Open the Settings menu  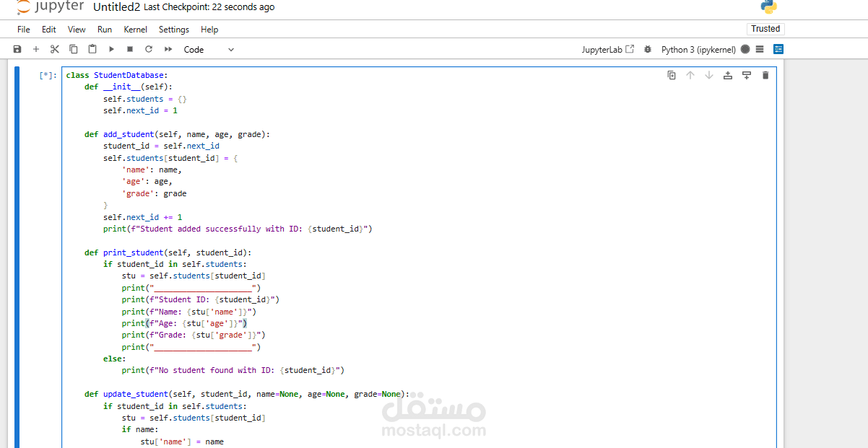pos(174,30)
